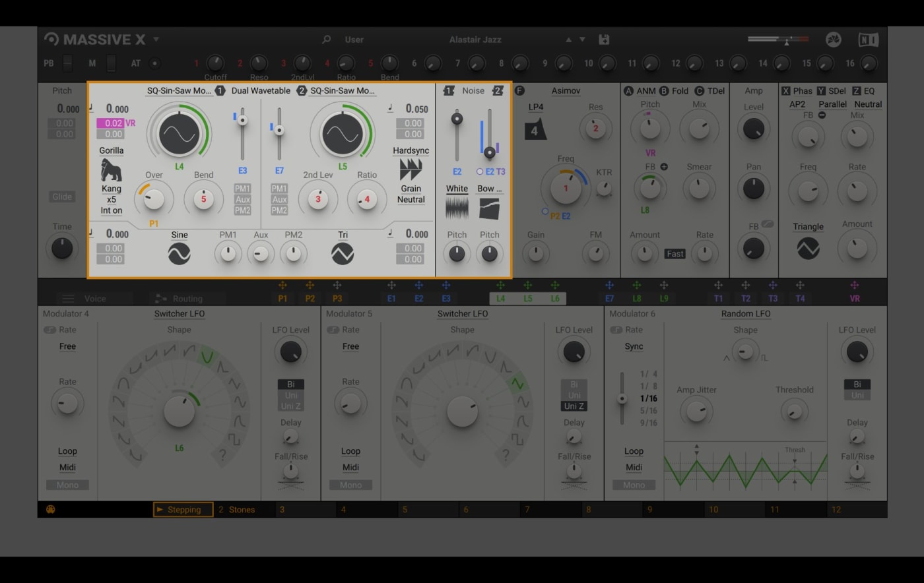
Task: Click the LP4 filter shape icon
Action: tap(535, 130)
